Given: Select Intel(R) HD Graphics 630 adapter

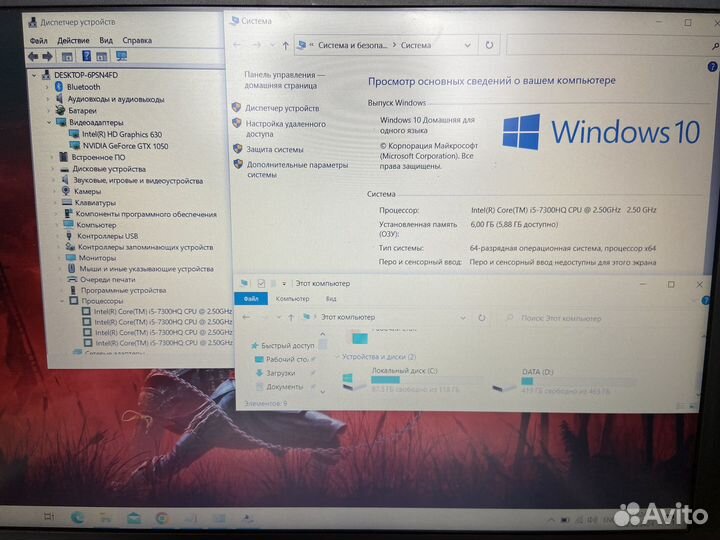Looking at the screenshot, I should pyautogui.click(x=122, y=134).
